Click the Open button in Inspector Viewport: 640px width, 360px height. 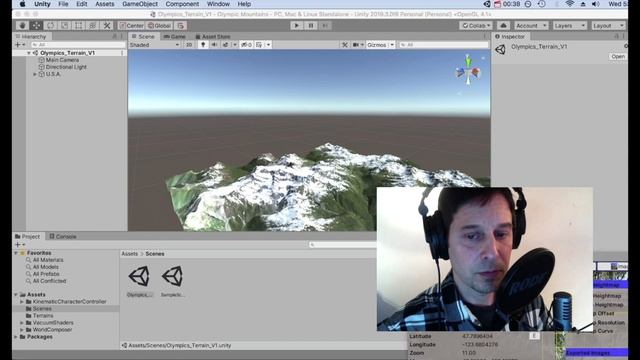coord(618,57)
